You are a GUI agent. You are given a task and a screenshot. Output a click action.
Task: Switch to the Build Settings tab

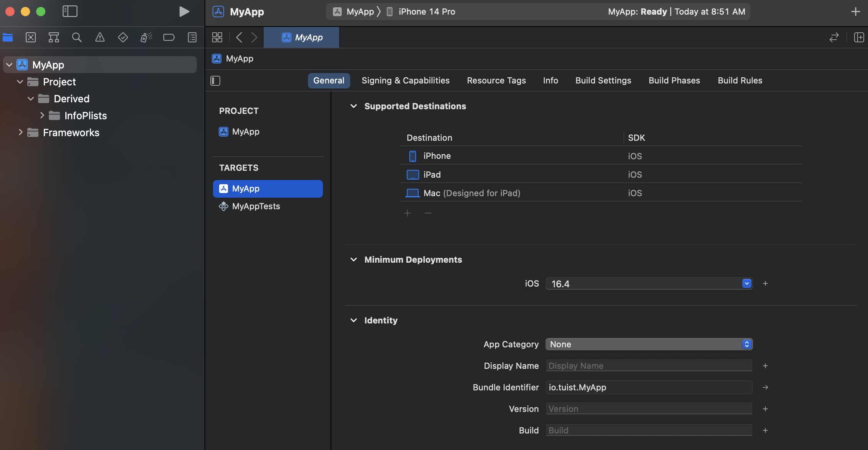pyautogui.click(x=603, y=80)
